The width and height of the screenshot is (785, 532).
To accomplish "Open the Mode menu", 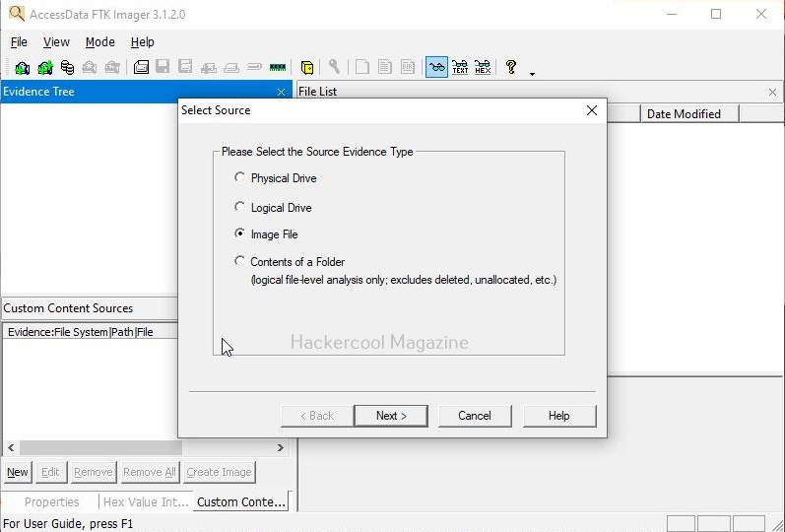I will [99, 42].
